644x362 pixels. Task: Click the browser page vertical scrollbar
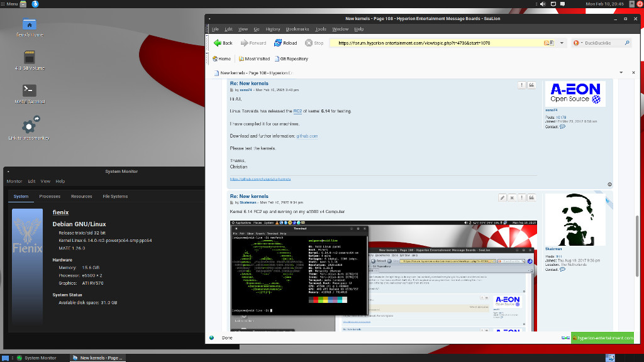(637, 246)
